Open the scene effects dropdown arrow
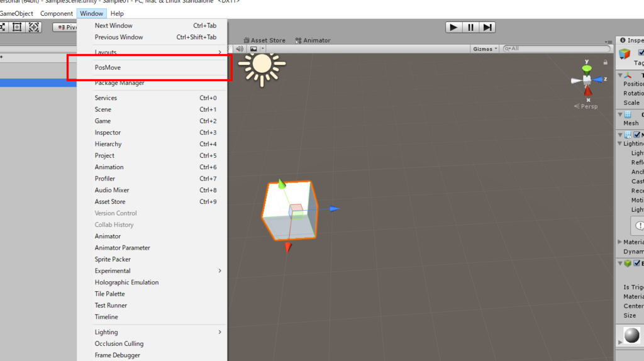The width and height of the screenshot is (644, 361). pyautogui.click(x=262, y=48)
